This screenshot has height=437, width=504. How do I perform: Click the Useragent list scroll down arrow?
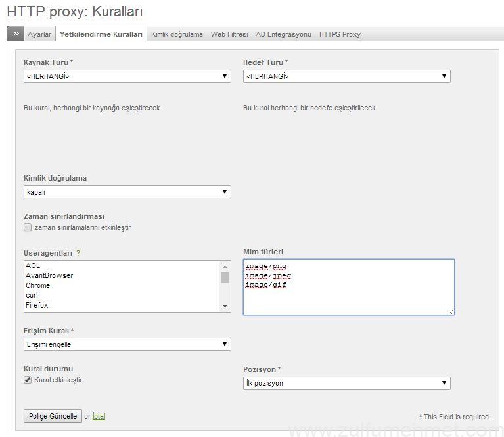click(225, 306)
